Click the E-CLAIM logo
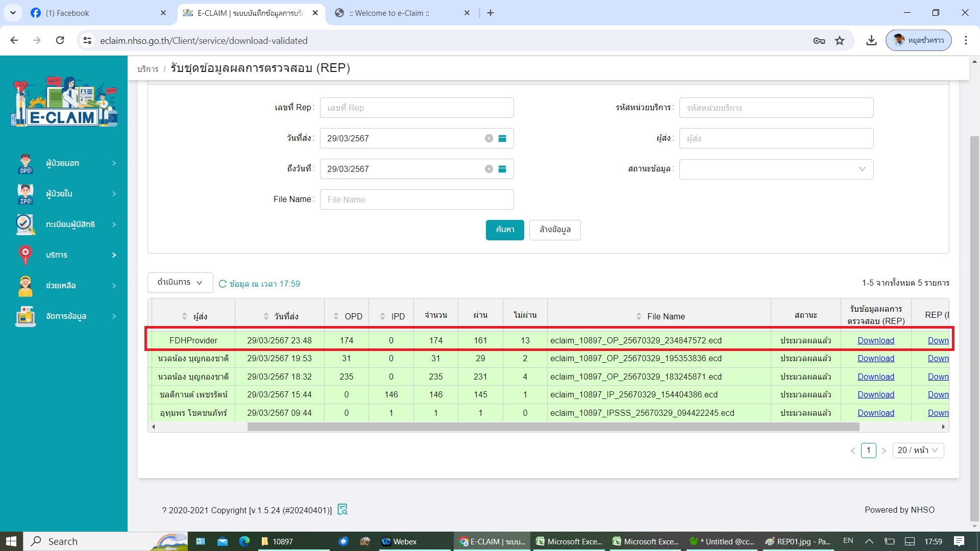 coord(64,102)
